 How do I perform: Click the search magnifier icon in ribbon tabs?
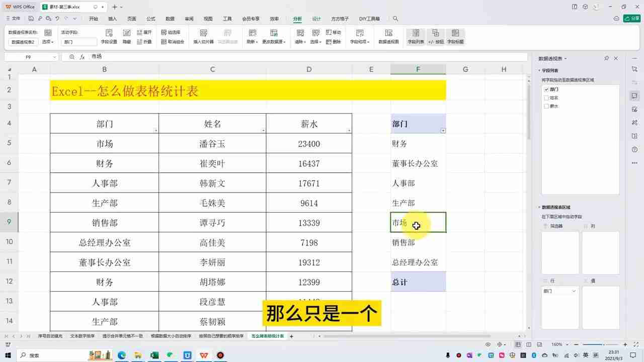point(395,19)
